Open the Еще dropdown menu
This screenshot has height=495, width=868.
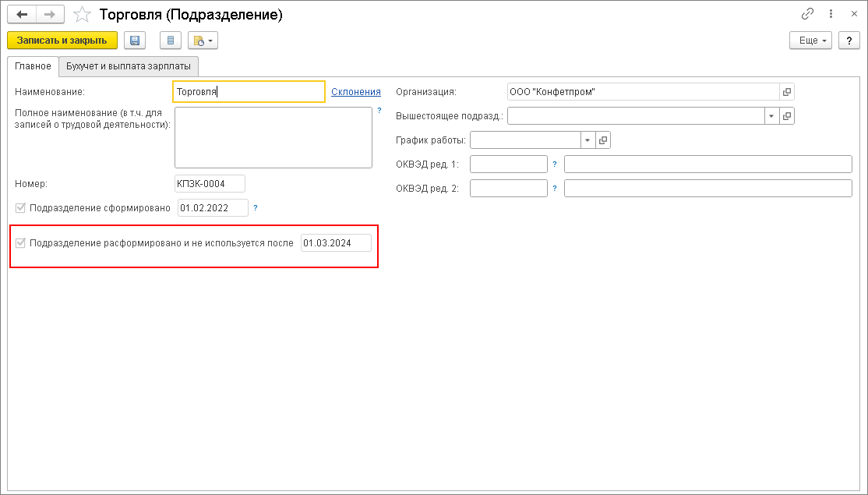pyautogui.click(x=810, y=41)
